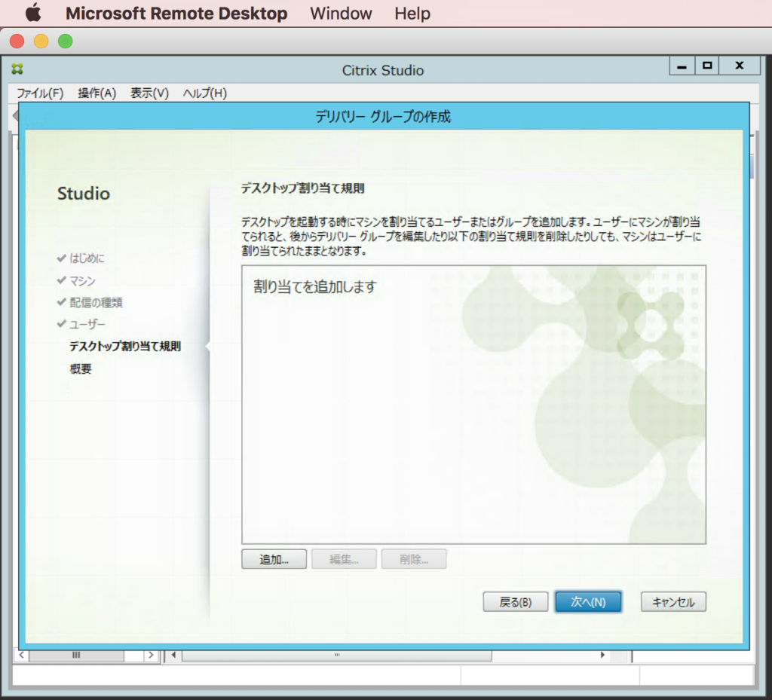Click the 編集... button

(x=344, y=559)
